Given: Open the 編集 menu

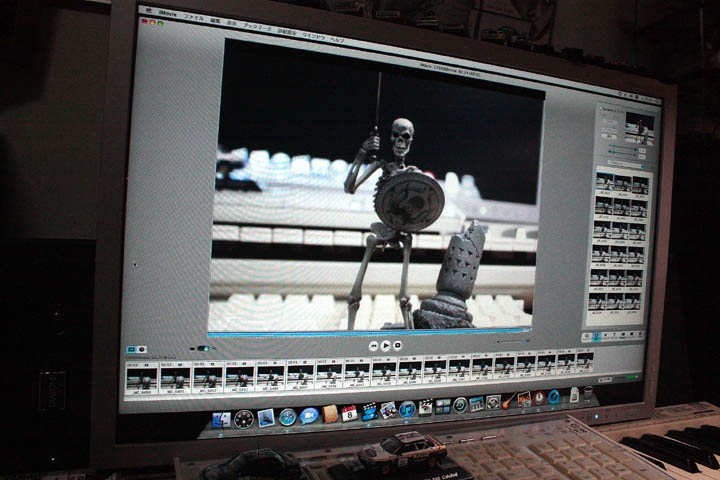Looking at the screenshot, I should coord(215,20).
